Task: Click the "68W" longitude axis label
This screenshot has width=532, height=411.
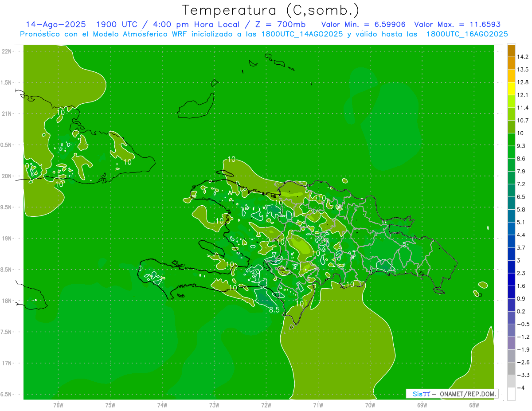Action: point(474,405)
